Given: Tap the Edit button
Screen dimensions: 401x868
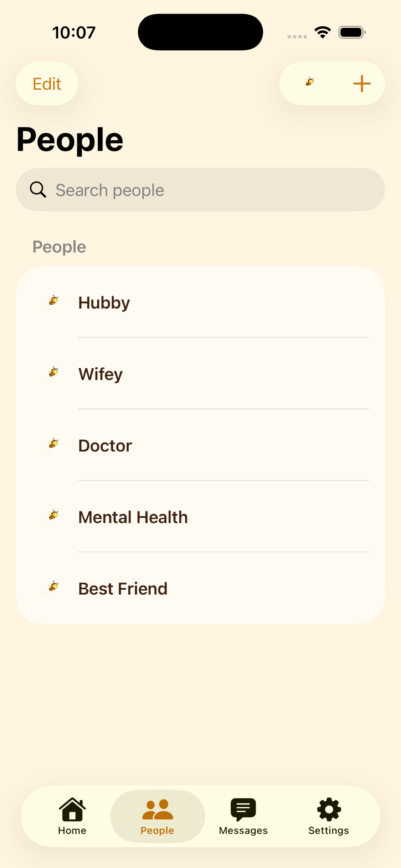Looking at the screenshot, I should 47,83.
